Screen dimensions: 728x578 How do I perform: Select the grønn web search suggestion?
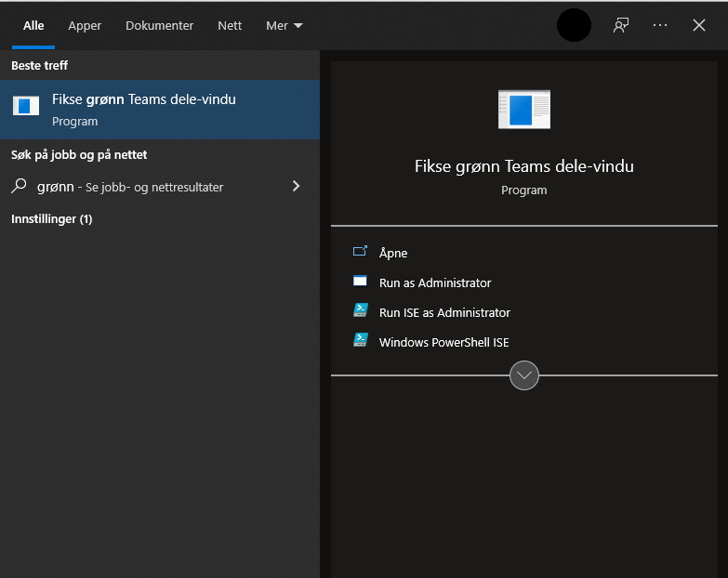(x=160, y=187)
